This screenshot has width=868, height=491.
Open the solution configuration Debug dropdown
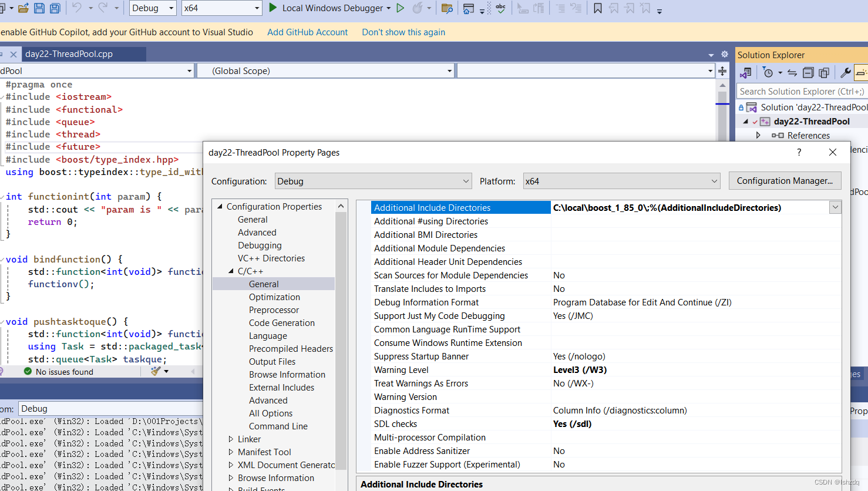pos(153,8)
